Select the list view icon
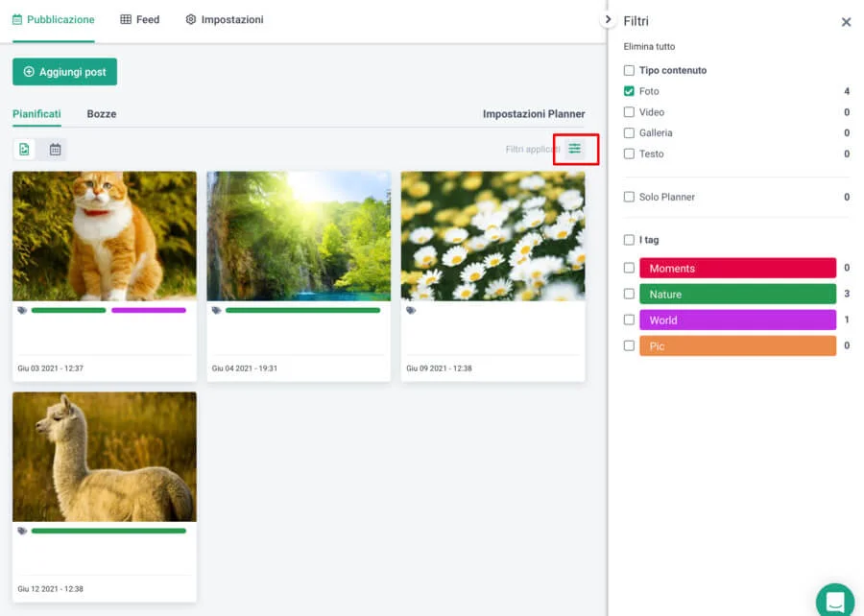This screenshot has width=864, height=616. (x=25, y=150)
